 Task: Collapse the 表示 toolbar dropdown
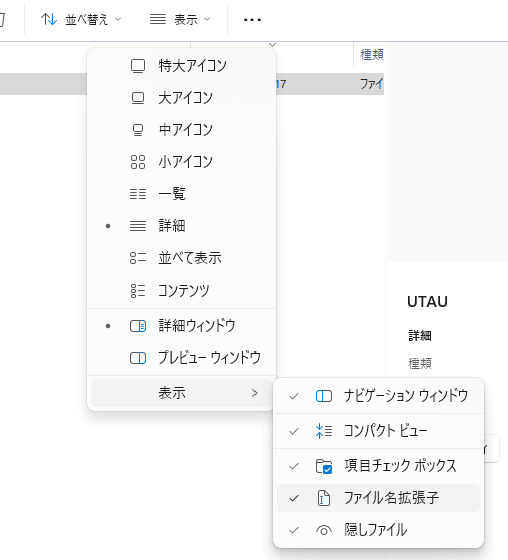click(180, 20)
